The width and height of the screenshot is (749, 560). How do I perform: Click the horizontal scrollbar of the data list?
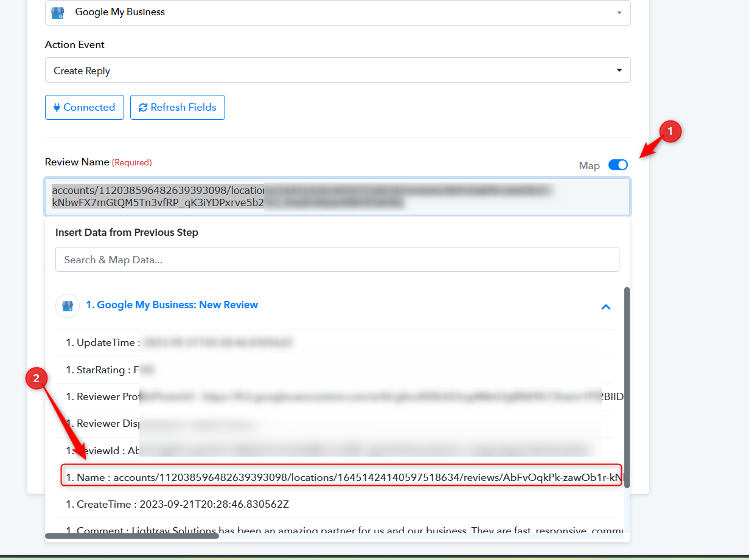click(x=132, y=536)
